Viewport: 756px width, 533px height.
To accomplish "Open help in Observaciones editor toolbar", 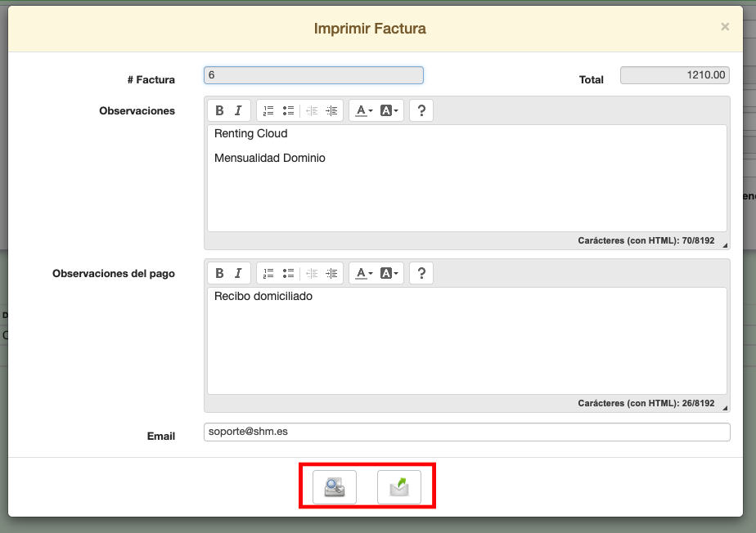I will (x=421, y=111).
